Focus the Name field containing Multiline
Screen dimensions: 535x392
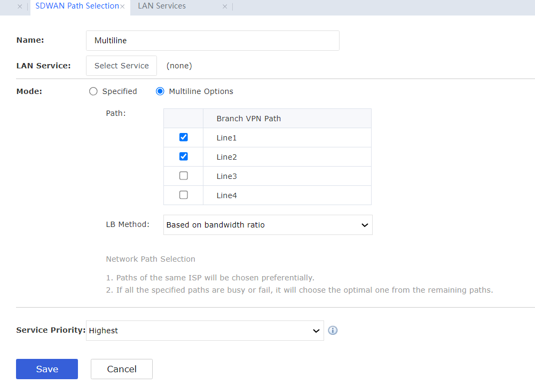[x=213, y=41]
